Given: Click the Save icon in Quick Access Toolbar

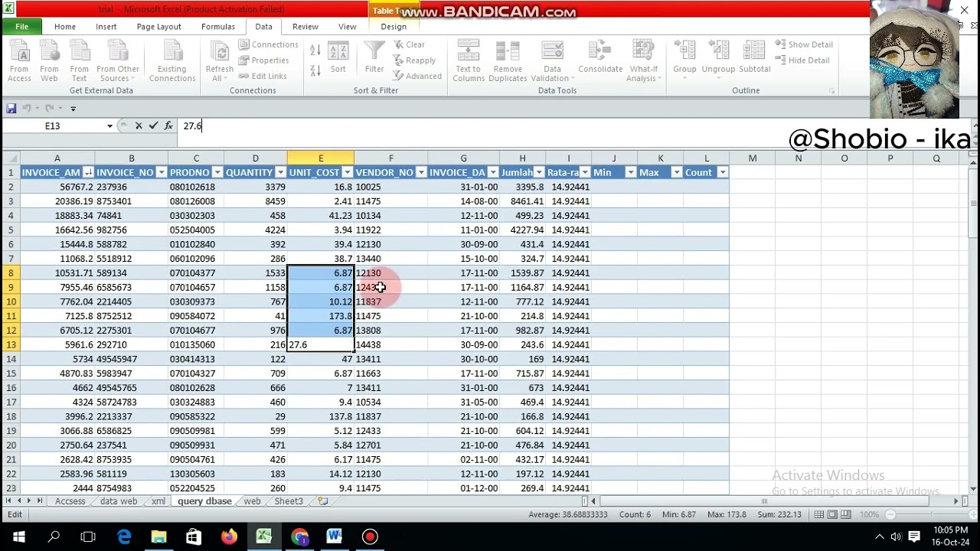Looking at the screenshot, I should coord(11,109).
